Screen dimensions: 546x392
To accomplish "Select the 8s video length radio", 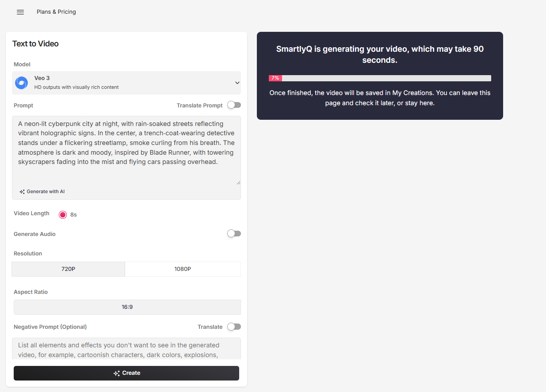I will tap(63, 215).
